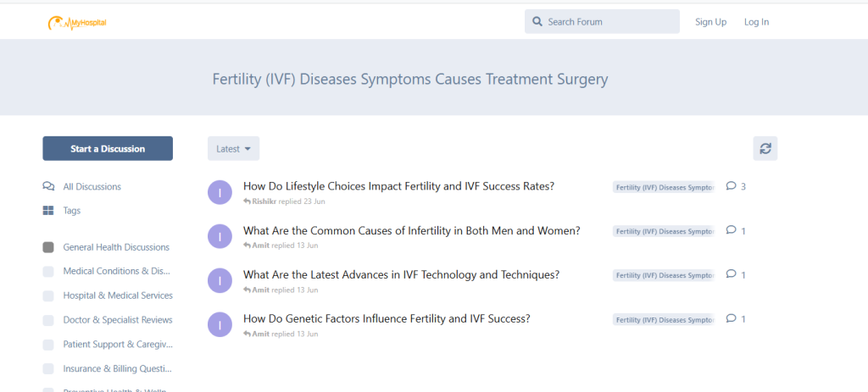Open the Latest Advances in IVF Technology discussion
This screenshot has height=392, width=868.
(x=401, y=275)
